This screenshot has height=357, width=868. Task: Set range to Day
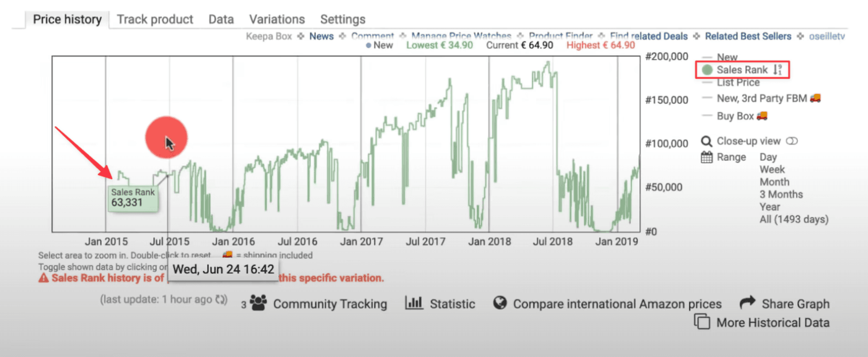click(768, 157)
